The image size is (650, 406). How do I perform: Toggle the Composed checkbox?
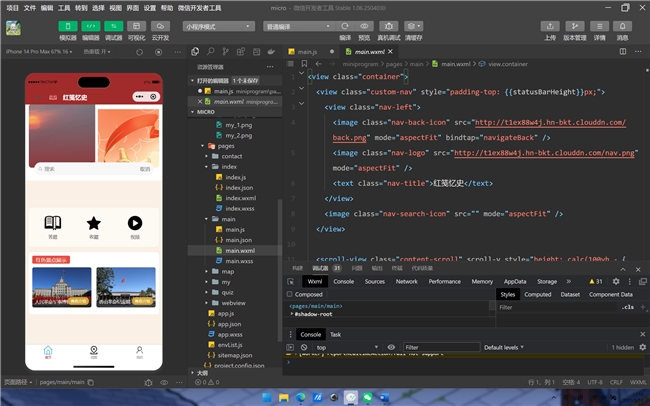289,295
